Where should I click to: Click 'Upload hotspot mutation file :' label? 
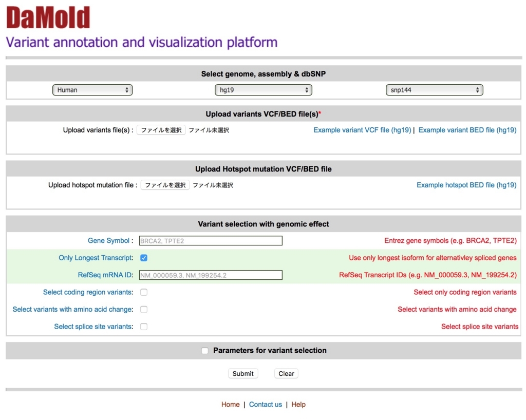click(x=92, y=185)
